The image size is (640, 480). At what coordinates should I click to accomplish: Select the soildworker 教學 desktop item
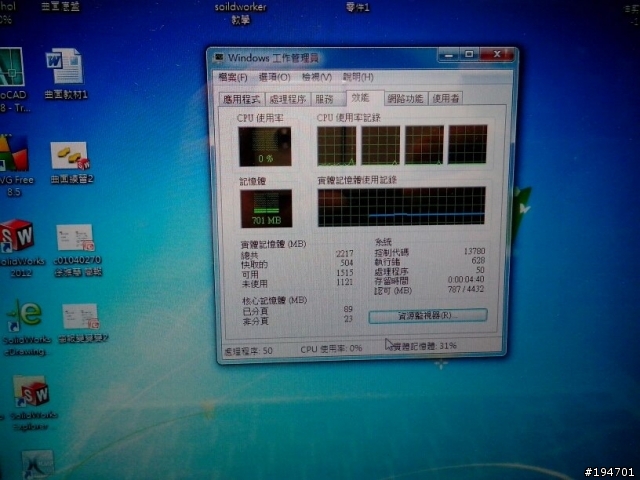click(x=241, y=13)
